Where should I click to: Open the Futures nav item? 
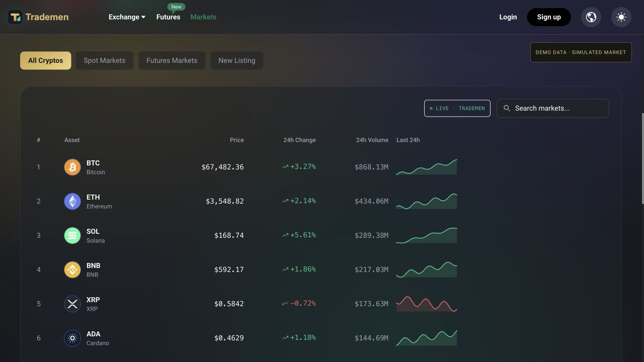pos(168,17)
